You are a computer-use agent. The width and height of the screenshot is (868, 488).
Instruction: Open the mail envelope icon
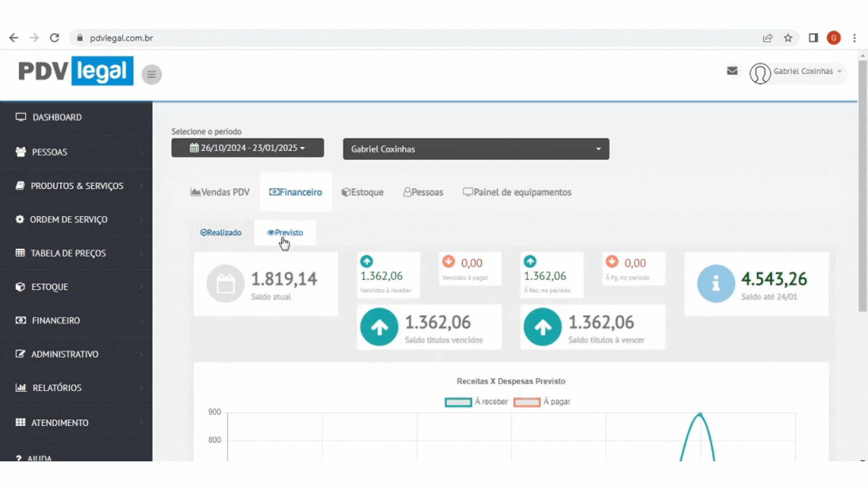click(732, 71)
